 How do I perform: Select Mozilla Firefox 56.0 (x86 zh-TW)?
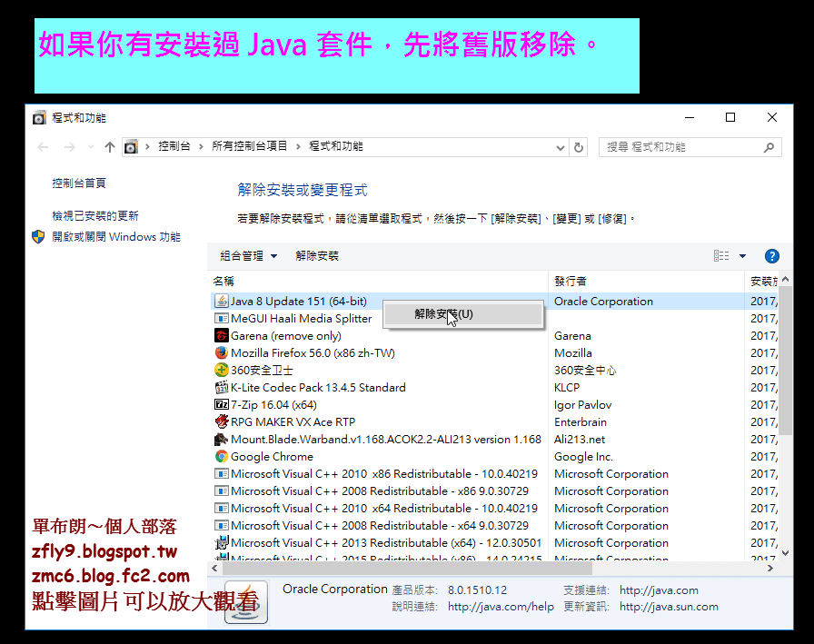click(313, 353)
